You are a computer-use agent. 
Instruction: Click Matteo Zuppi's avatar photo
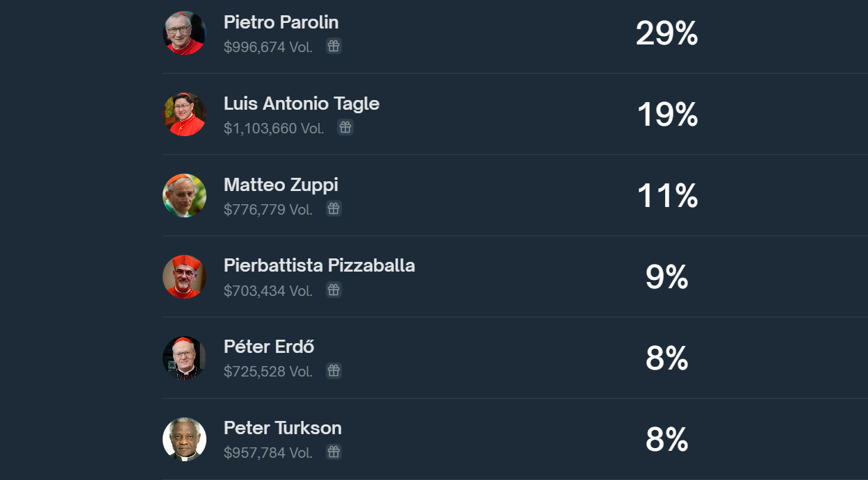[x=184, y=195]
